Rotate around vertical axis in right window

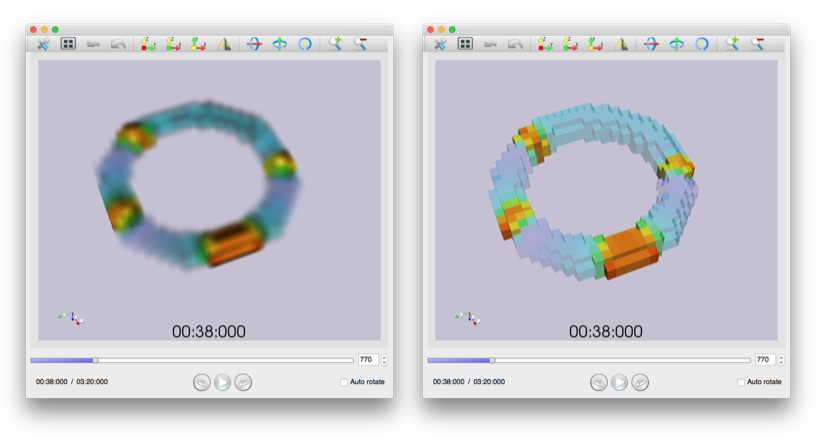coord(677,44)
